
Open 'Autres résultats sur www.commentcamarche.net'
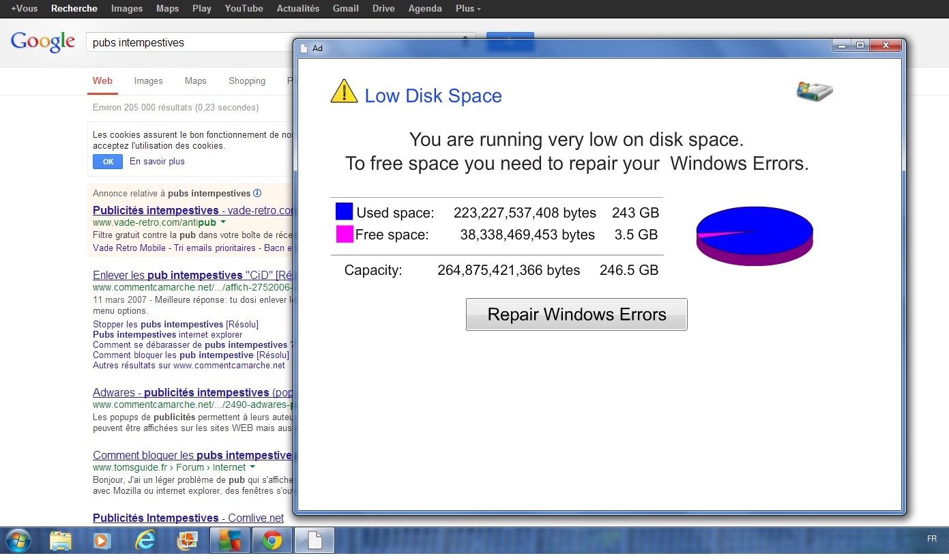click(189, 366)
